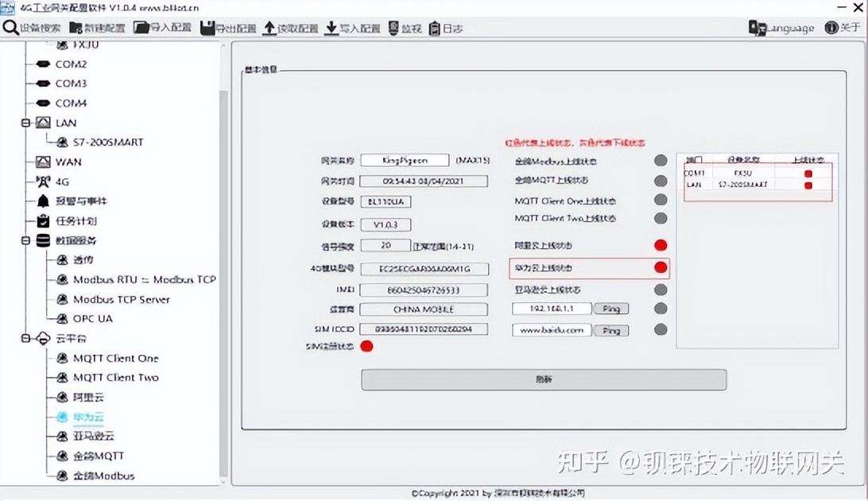Collapse the LAN node in the device tree
The image size is (868, 501).
[x=25, y=122]
